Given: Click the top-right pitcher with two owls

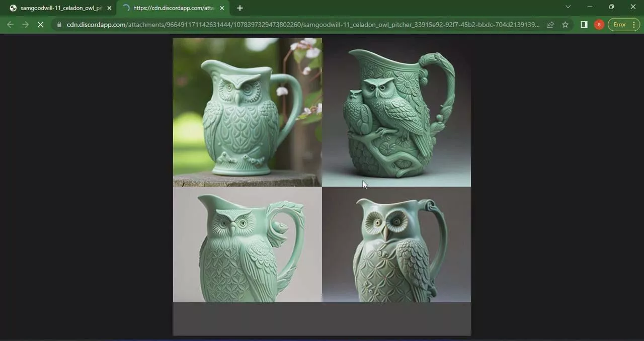Looking at the screenshot, I should (396, 112).
